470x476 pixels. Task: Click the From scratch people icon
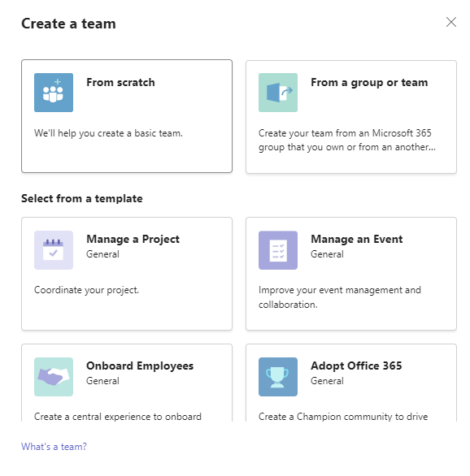coord(54,93)
